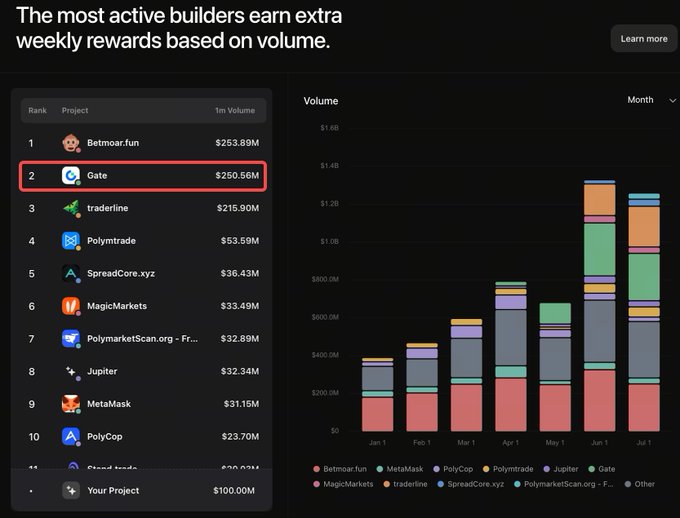
Task: Click the Your Project sparkle icon
Action: coord(71,491)
